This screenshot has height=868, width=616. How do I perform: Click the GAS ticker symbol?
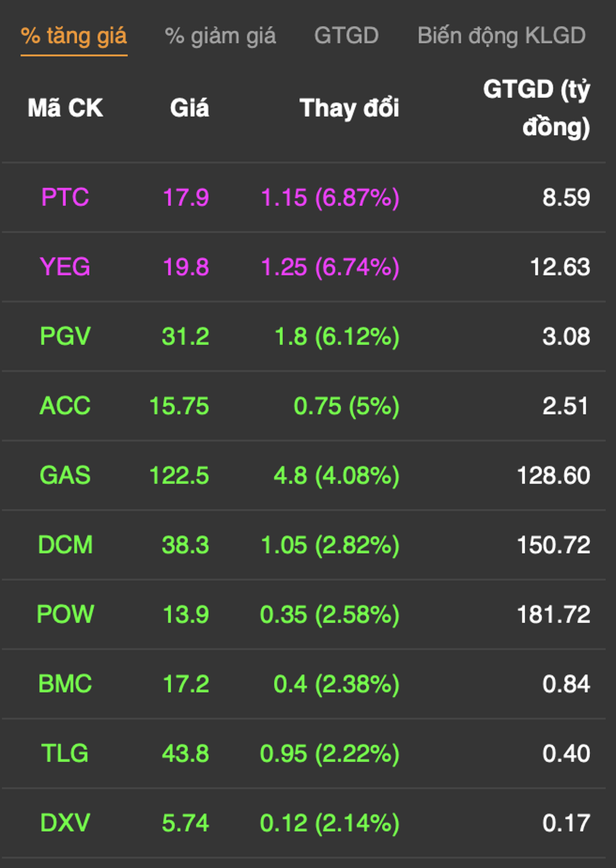tap(65, 475)
